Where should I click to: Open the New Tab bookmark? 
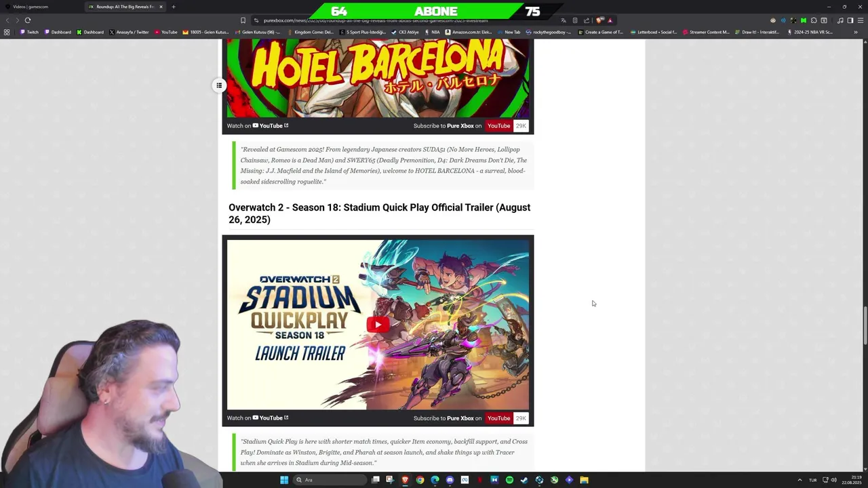tap(509, 32)
